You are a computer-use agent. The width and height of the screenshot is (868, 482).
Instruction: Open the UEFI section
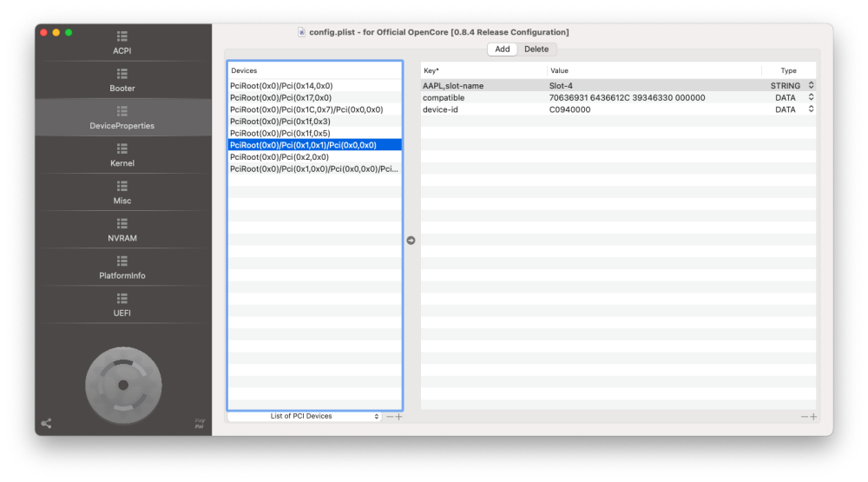pos(122,305)
